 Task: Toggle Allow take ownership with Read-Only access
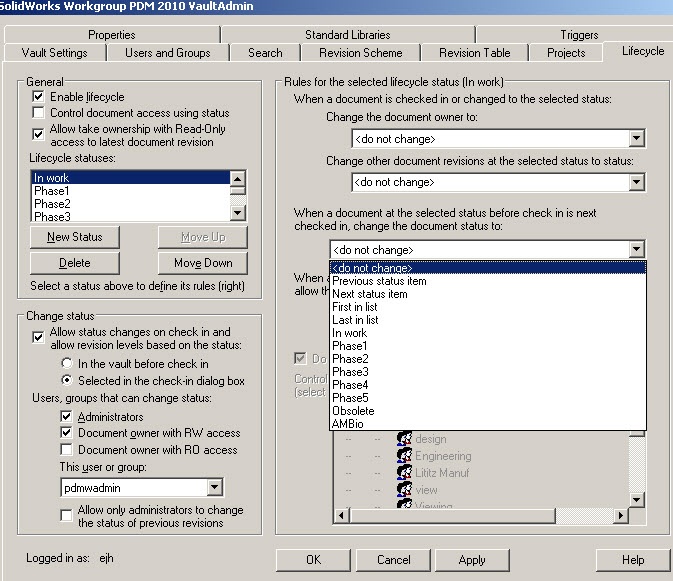pyautogui.click(x=38, y=134)
